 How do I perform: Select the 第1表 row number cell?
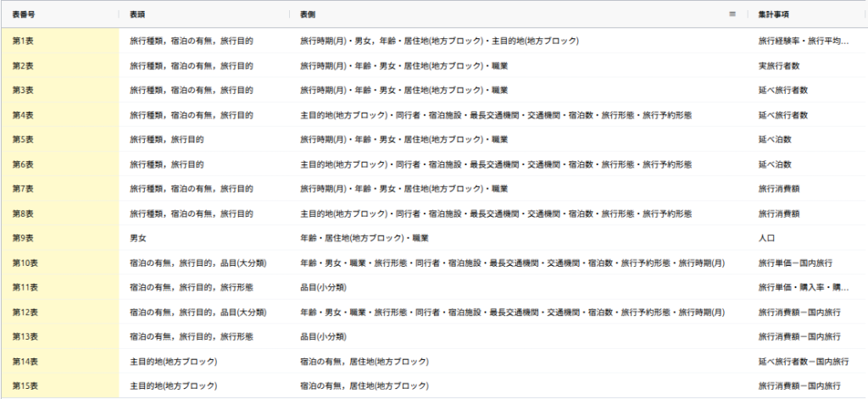(x=23, y=41)
